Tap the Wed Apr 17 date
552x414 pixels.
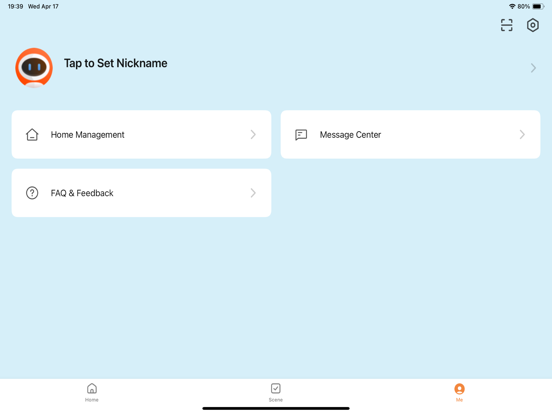pos(43,6)
